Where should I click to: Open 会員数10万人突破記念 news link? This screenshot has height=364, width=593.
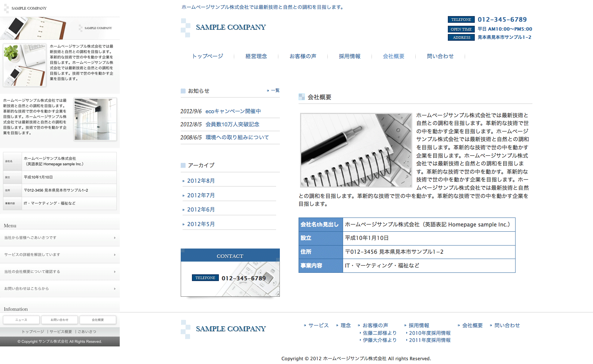click(x=232, y=124)
